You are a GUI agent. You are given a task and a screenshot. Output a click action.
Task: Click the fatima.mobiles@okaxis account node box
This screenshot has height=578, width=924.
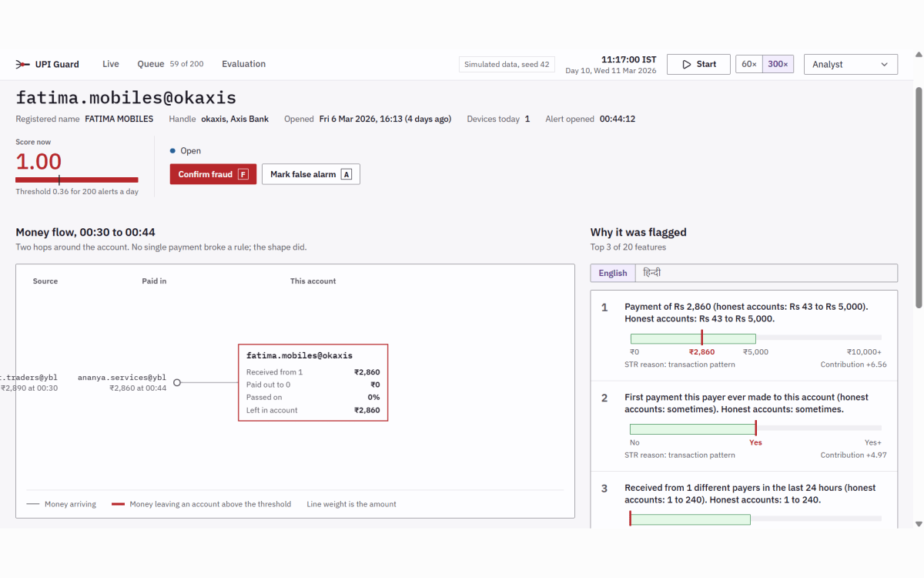pos(313,382)
